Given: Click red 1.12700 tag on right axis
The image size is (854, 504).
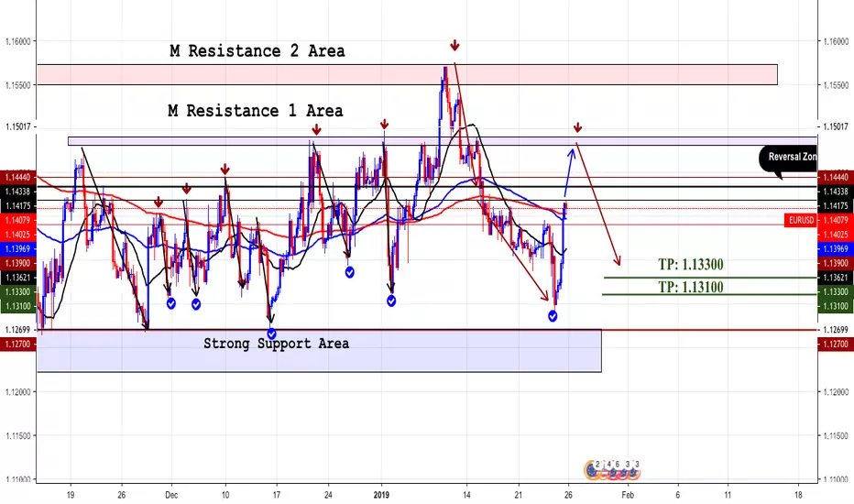Looking at the screenshot, I should (836, 344).
